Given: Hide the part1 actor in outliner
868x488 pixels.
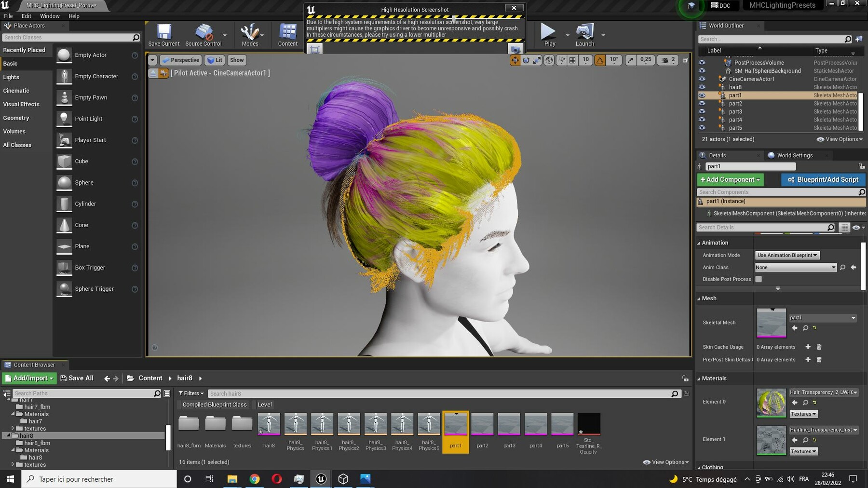Looking at the screenshot, I should (702, 95).
